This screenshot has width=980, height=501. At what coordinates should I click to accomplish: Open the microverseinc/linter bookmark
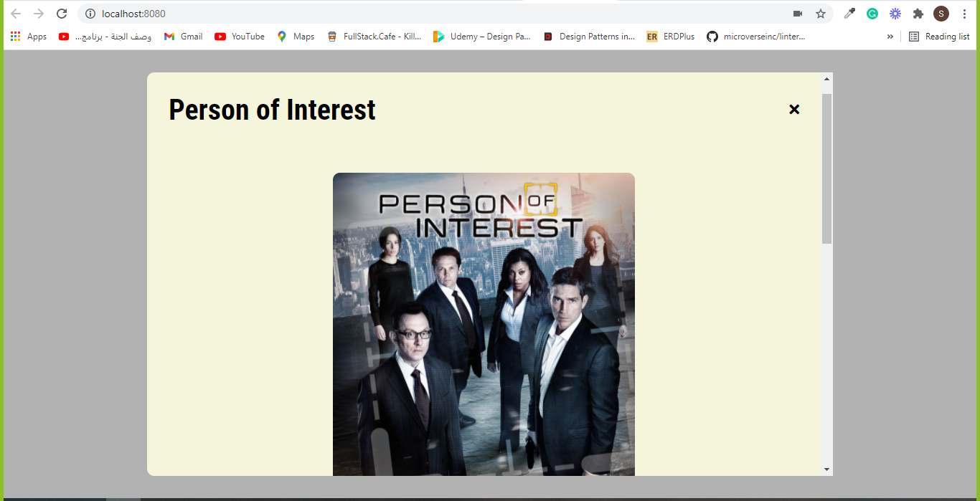[756, 37]
